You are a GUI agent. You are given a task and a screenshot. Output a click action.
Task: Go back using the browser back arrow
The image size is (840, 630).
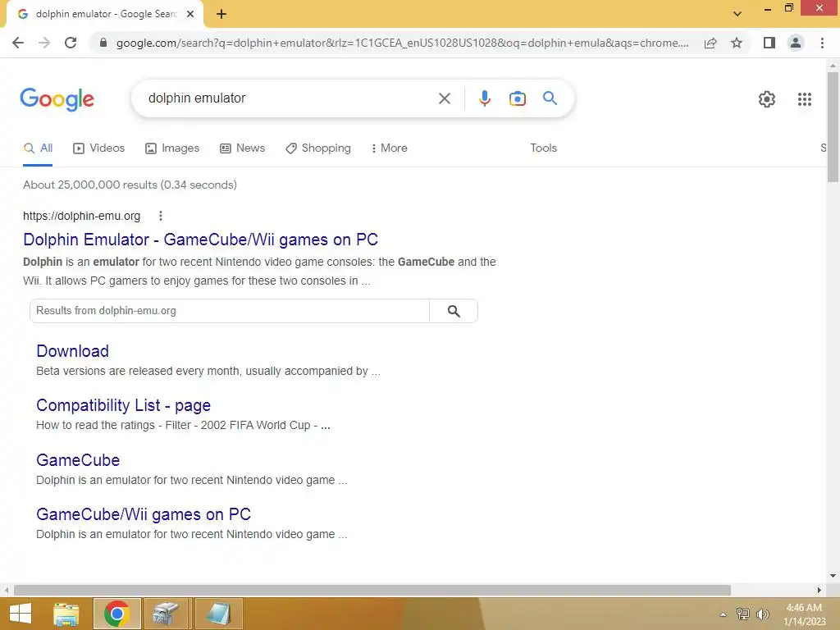pyautogui.click(x=18, y=43)
